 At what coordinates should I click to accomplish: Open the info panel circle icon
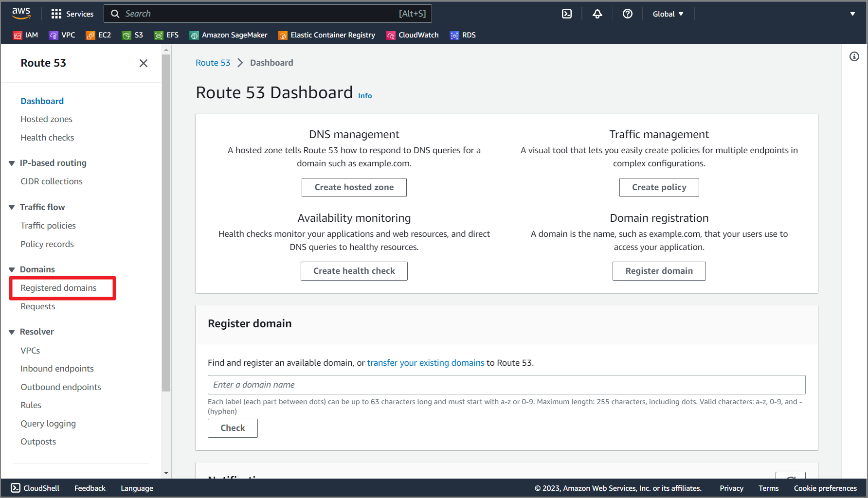tap(854, 56)
